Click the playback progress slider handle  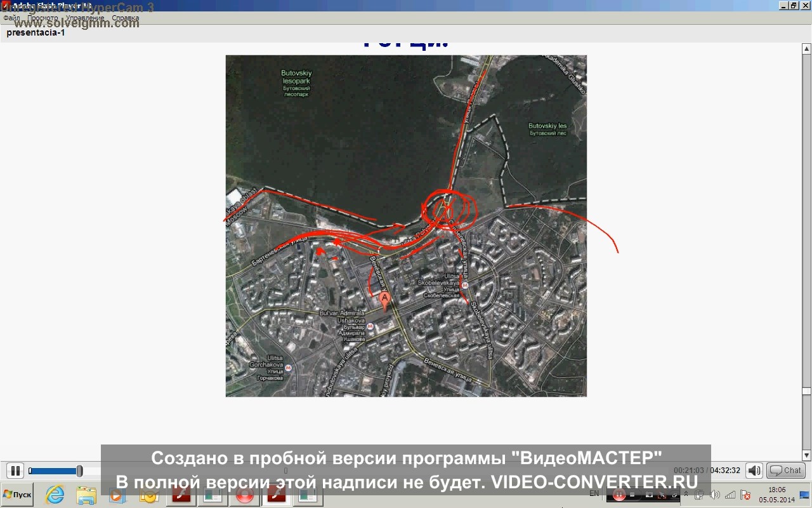[79, 471]
